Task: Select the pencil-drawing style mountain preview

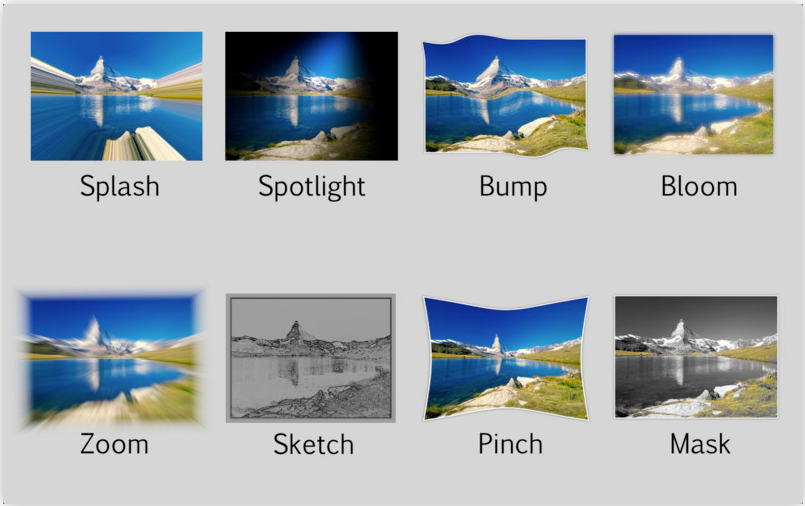Action: (x=311, y=358)
